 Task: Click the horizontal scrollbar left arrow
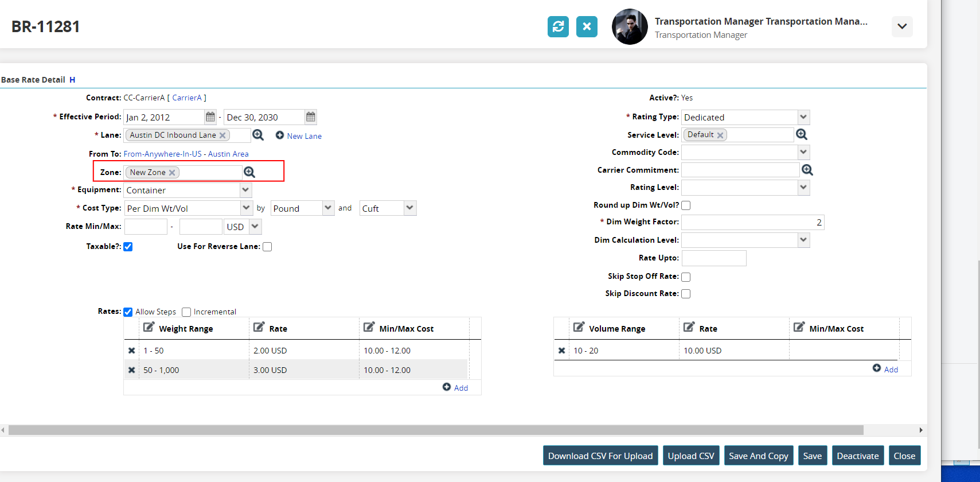coord(3,430)
